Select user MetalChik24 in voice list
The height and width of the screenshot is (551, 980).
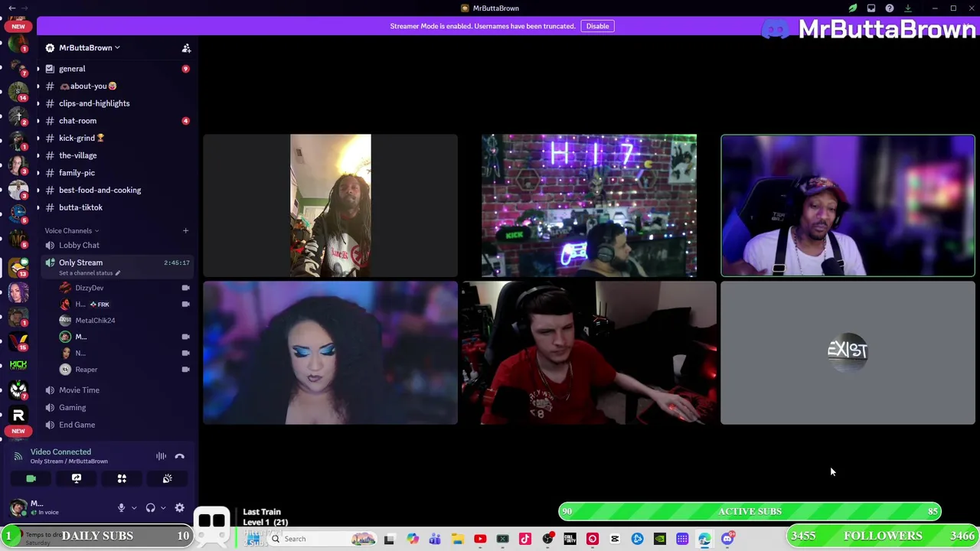point(95,321)
